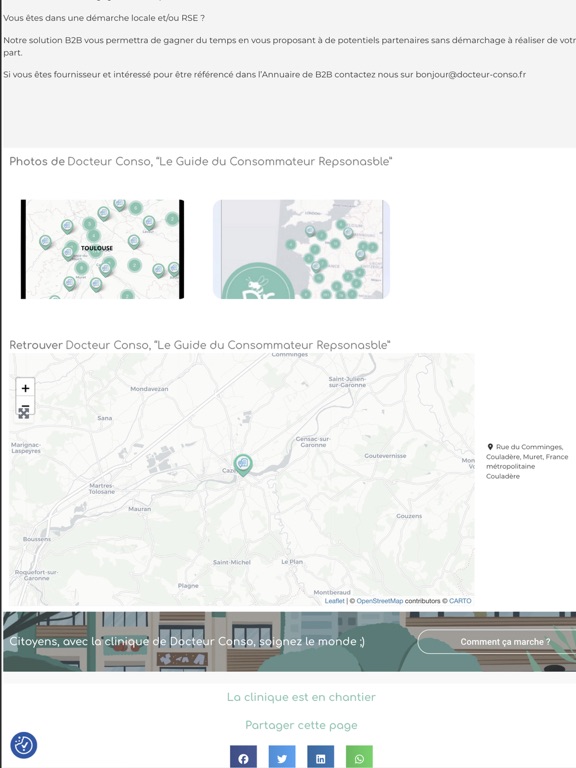Viewport: 576px width, 768px height.
Task: Click the Photos de Docteur Conso heading
Action: coord(201,161)
